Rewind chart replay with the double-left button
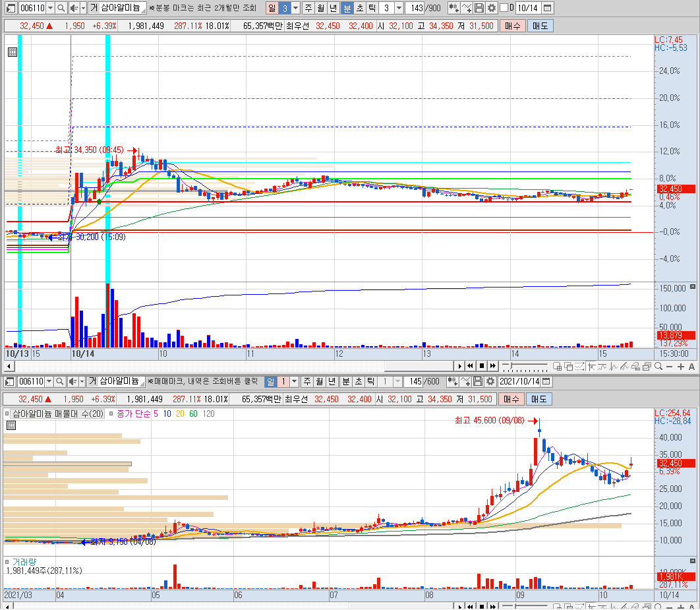The width and height of the screenshot is (700, 610). [x=470, y=367]
